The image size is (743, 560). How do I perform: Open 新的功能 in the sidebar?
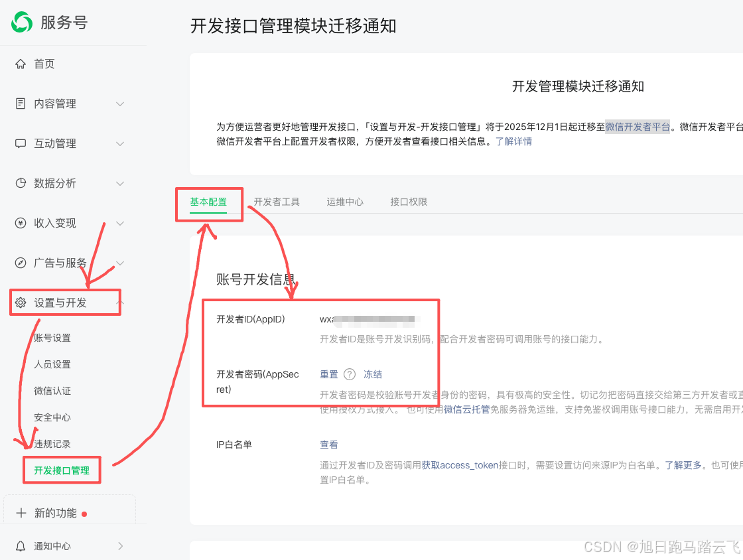pos(56,513)
